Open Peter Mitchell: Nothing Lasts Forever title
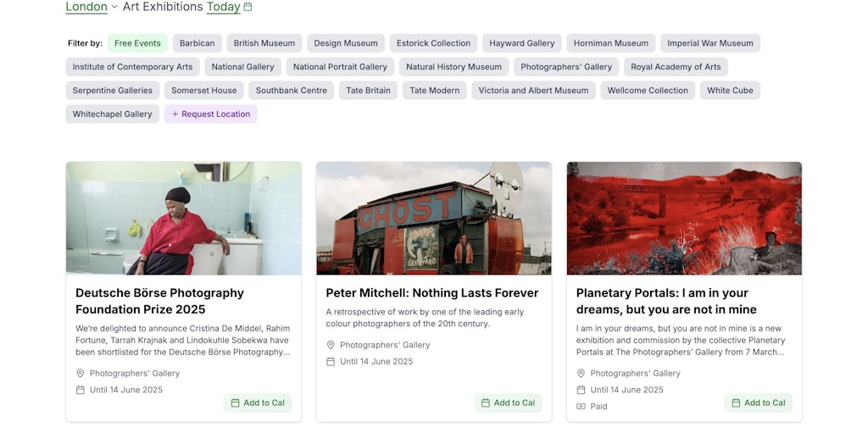868x434 pixels. click(x=432, y=292)
